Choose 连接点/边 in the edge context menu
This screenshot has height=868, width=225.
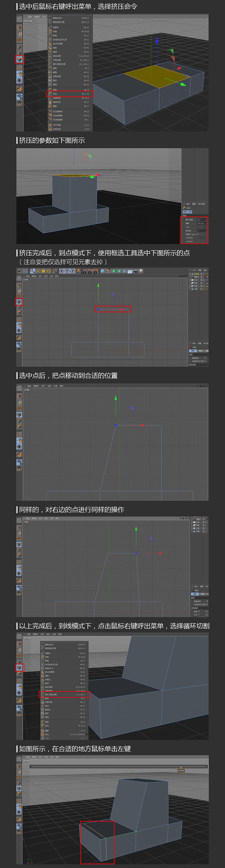pos(64,668)
